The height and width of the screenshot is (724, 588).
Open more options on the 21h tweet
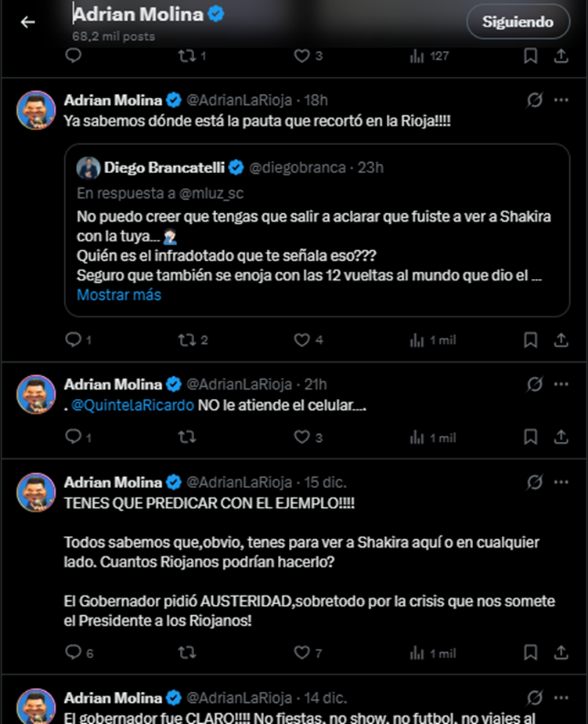(561, 384)
